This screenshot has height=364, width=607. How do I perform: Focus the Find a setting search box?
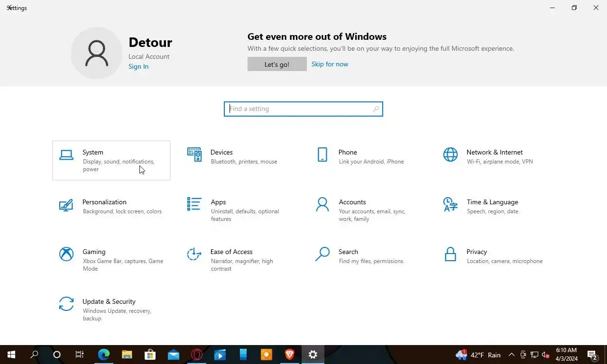tap(303, 109)
